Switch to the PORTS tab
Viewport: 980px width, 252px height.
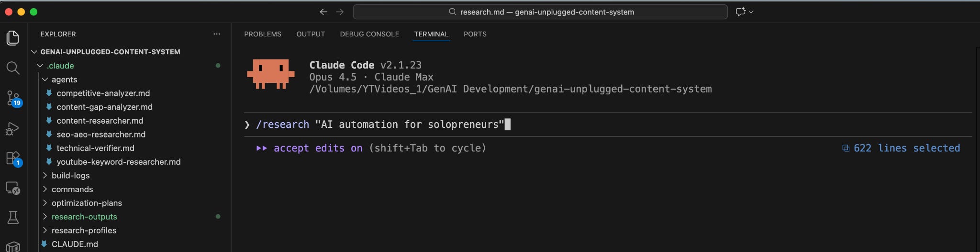475,34
